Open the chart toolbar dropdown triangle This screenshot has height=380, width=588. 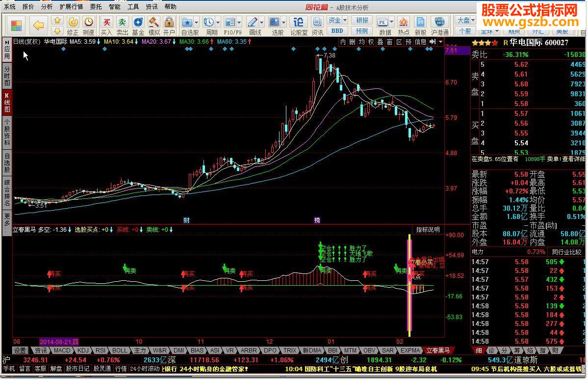click(440, 42)
